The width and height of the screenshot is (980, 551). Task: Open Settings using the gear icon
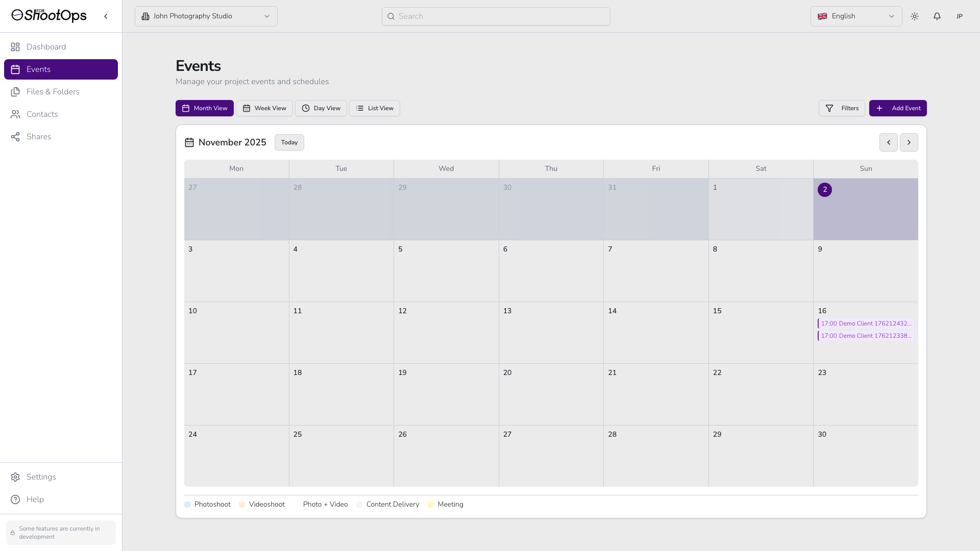tap(15, 477)
